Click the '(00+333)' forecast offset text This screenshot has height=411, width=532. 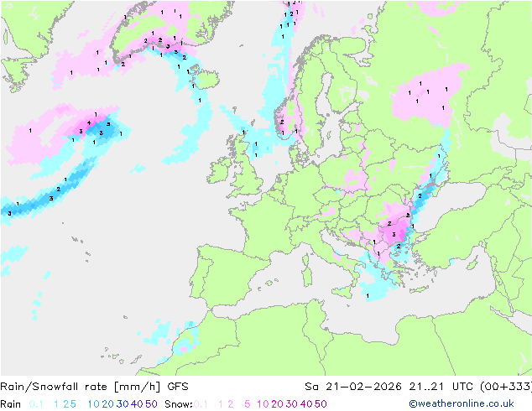tap(506, 387)
